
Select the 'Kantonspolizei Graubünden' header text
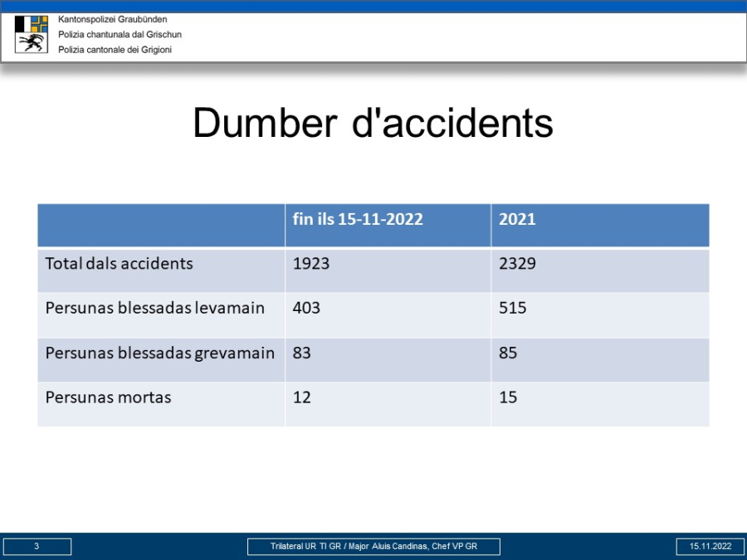112,19
